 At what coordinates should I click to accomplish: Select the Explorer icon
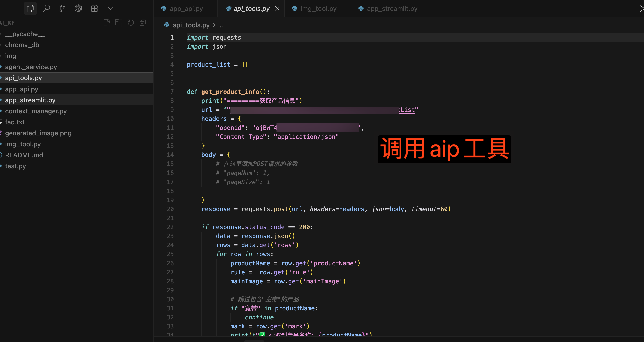[x=30, y=8]
